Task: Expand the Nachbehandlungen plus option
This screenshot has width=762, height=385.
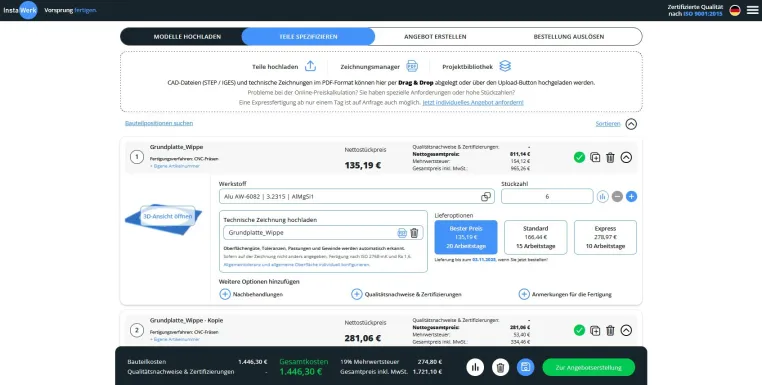Action: (225, 294)
